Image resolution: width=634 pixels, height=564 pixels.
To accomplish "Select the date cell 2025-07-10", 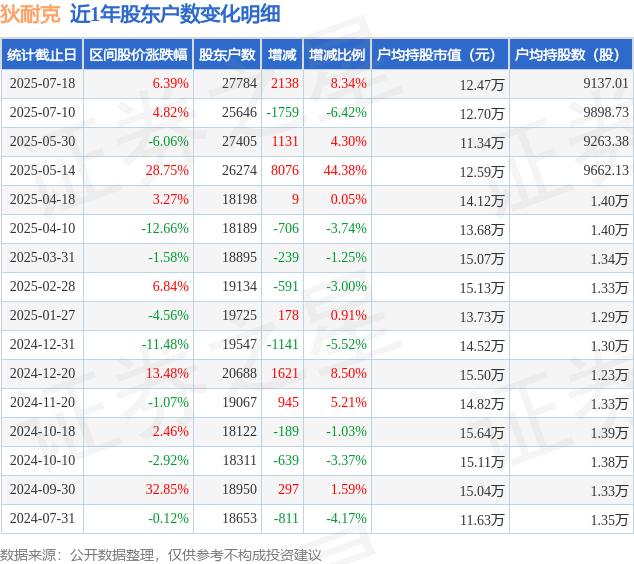I will pyautogui.click(x=42, y=112).
